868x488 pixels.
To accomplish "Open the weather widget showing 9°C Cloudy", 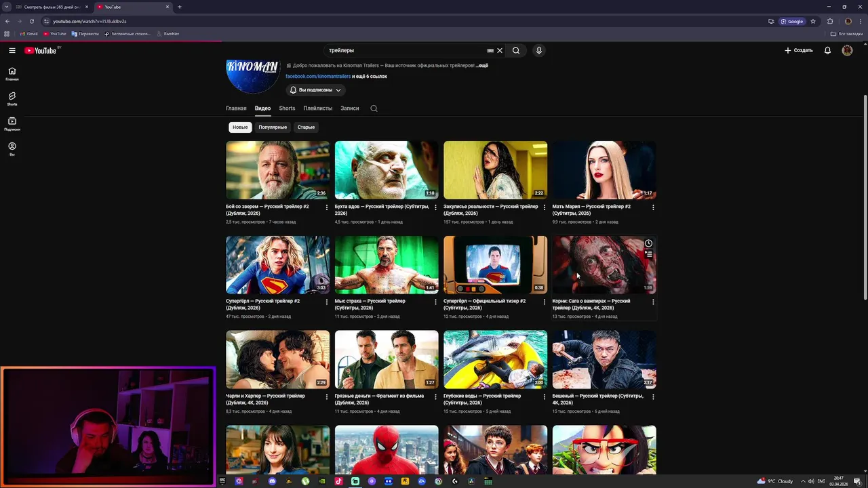I will pyautogui.click(x=774, y=481).
